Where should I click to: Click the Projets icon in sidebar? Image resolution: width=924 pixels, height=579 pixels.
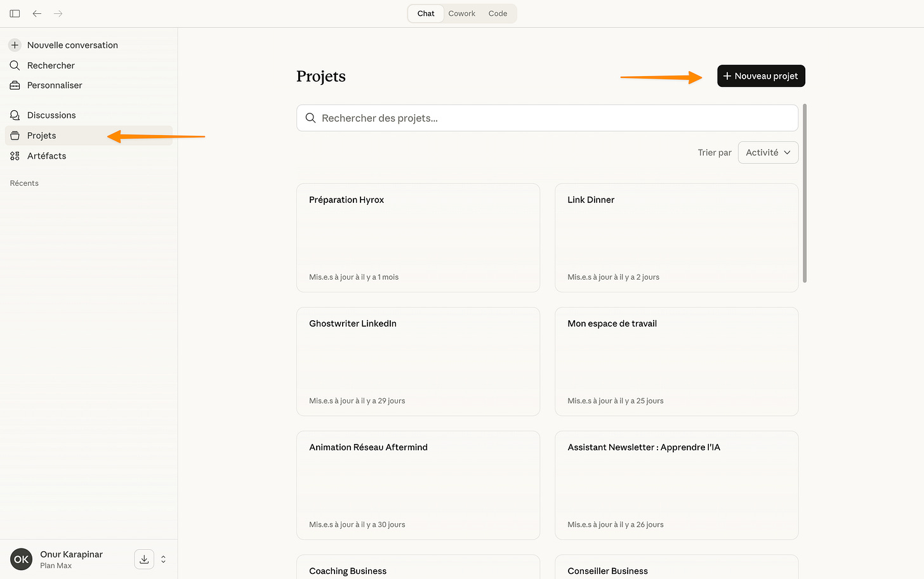[15, 136]
